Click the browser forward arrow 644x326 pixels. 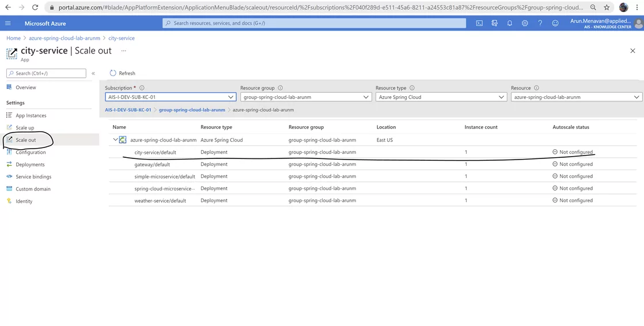point(21,7)
